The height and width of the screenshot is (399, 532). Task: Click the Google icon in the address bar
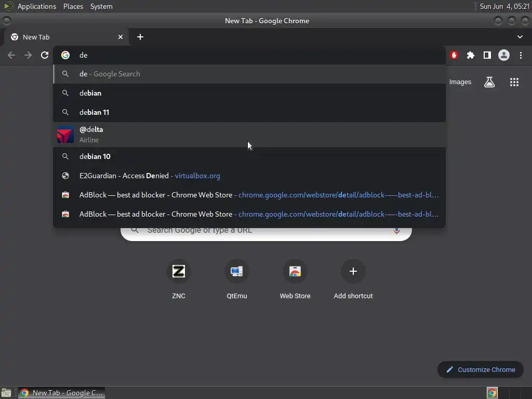pyautogui.click(x=65, y=55)
